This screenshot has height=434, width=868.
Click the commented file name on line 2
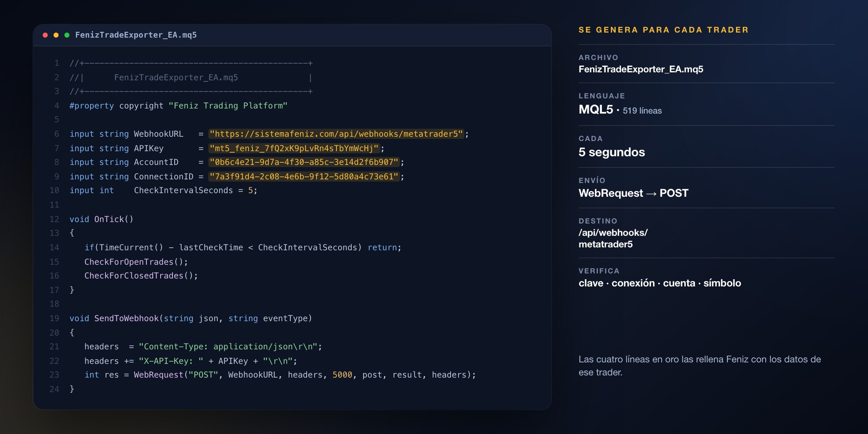(176, 77)
